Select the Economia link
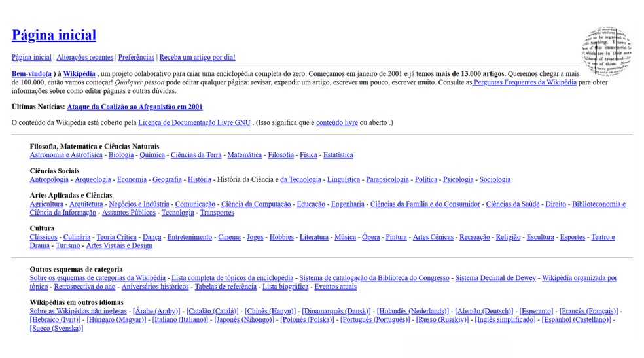 coord(132,179)
